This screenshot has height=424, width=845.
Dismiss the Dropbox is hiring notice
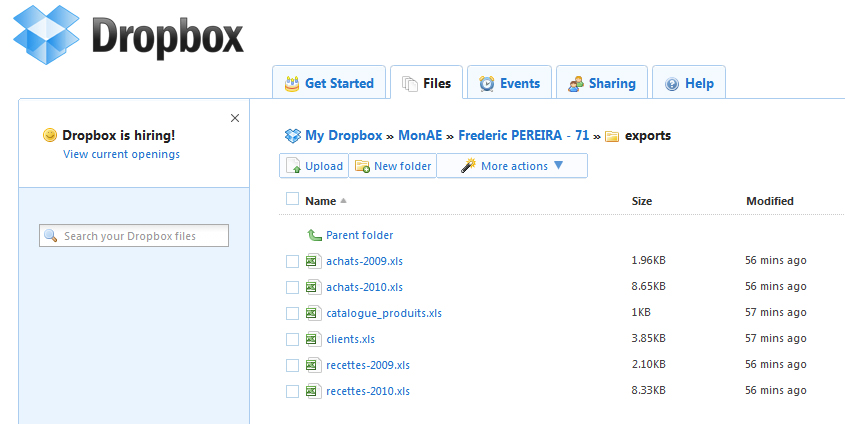coord(234,118)
